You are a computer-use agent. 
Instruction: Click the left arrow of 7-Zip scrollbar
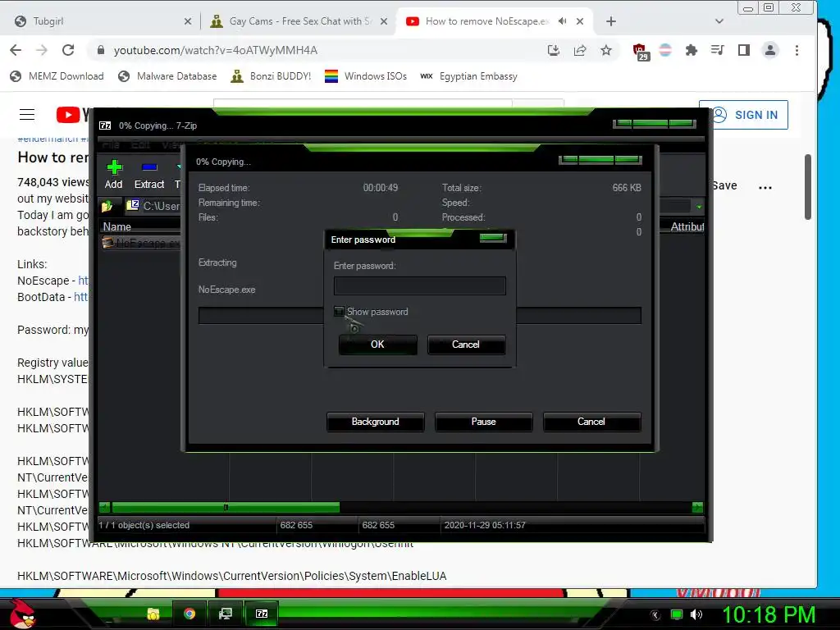coord(104,507)
